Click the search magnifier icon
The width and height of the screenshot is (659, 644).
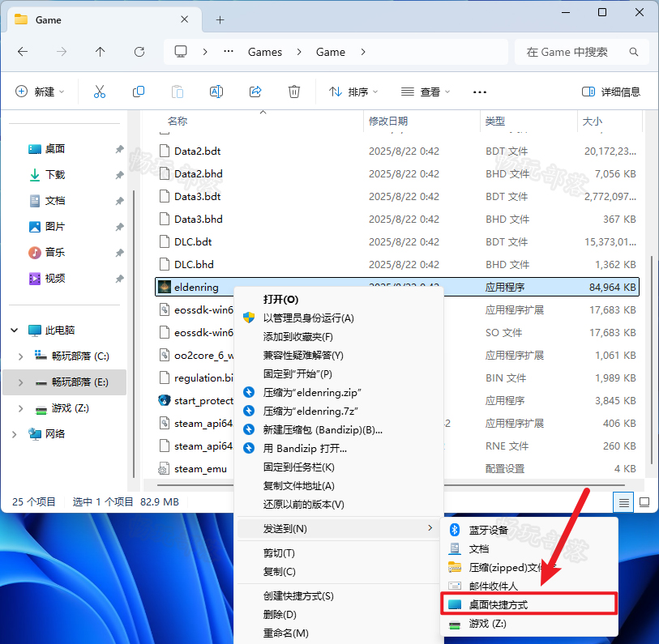pyautogui.click(x=633, y=52)
